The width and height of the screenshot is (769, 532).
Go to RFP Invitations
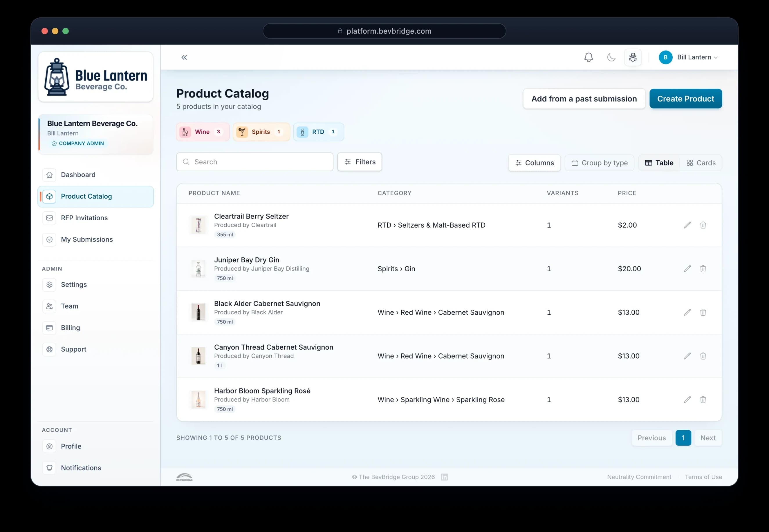click(x=95, y=218)
